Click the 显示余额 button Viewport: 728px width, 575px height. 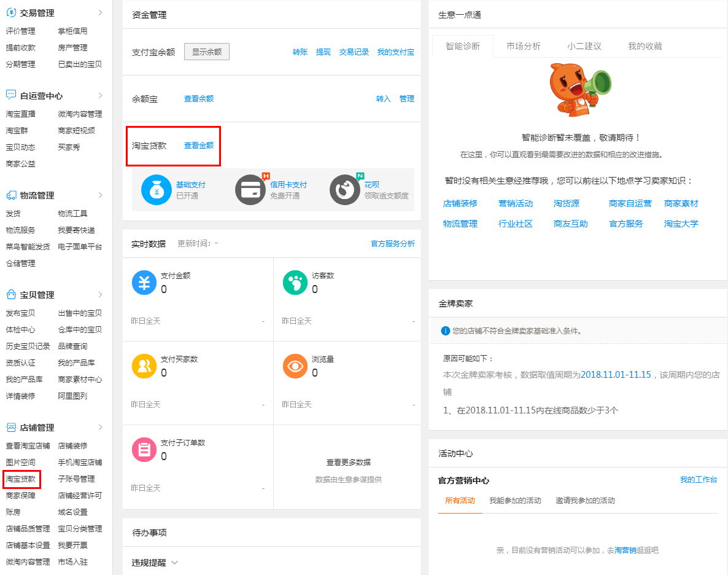point(207,52)
